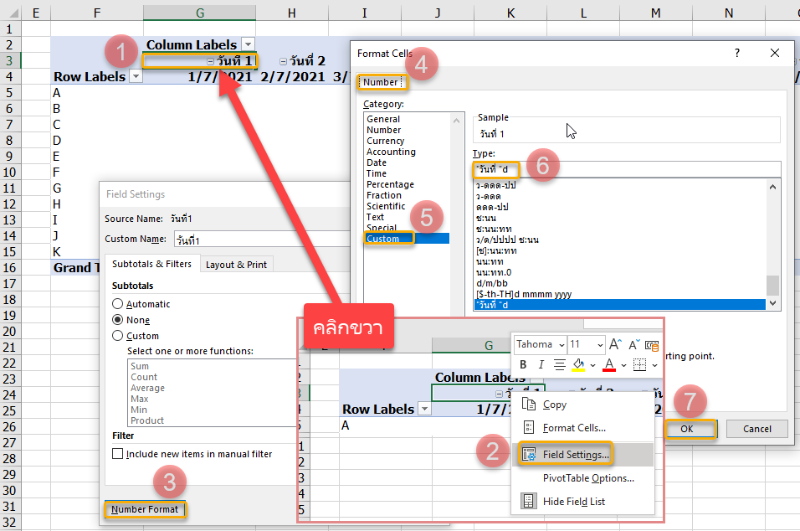This screenshot has width=800, height=531.
Task: Click the borders icon in mini toolbar
Action: click(638, 365)
